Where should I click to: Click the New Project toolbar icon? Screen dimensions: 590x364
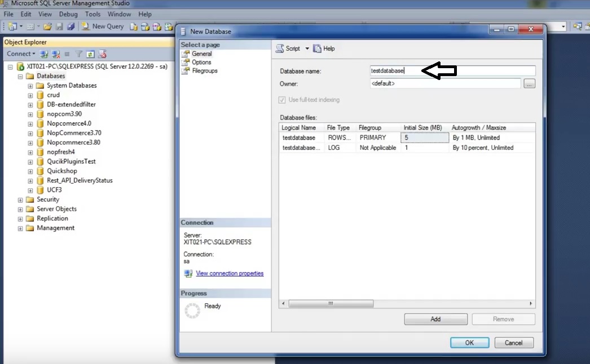pyautogui.click(x=12, y=26)
